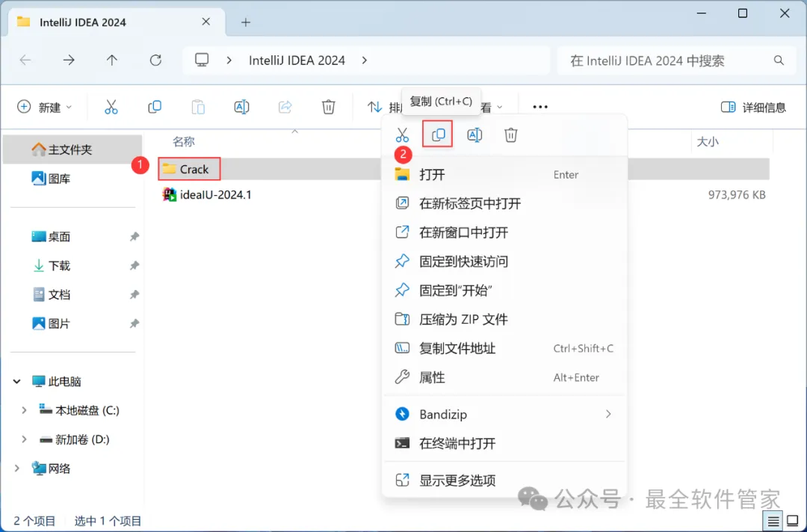Open the 新建 (New) dropdown button
This screenshot has height=532, width=807.
click(44, 107)
